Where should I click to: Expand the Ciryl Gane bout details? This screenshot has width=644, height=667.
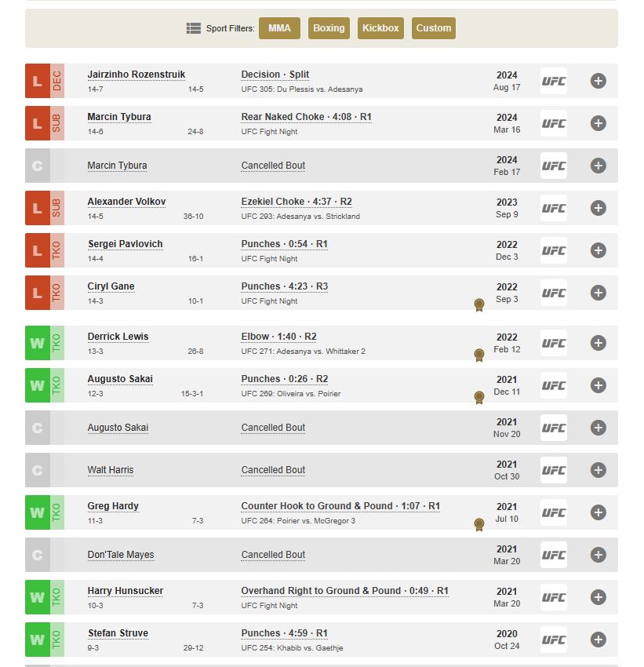[598, 293]
